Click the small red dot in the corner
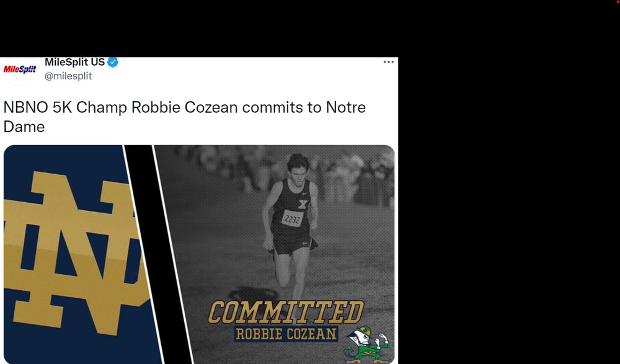Image resolution: width=620 pixels, height=364 pixels. tap(618, 2)
